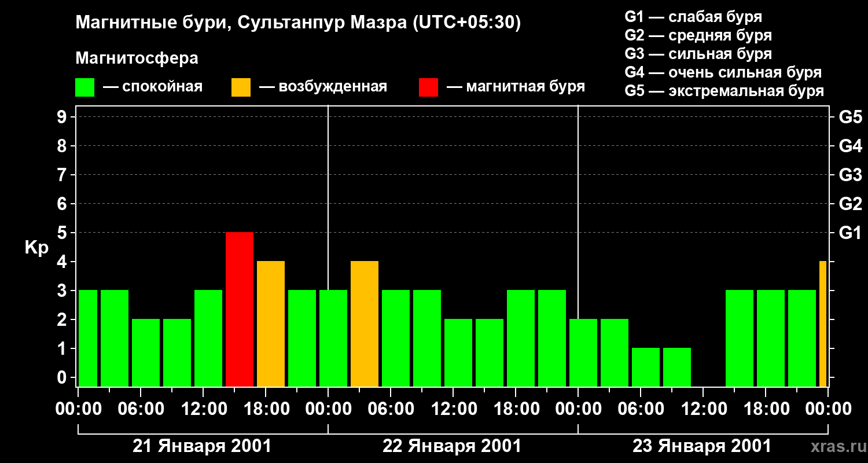Screen dimensions: 868x463
Task: Click the '— магнитная буря' legend label
Action: 516,87
